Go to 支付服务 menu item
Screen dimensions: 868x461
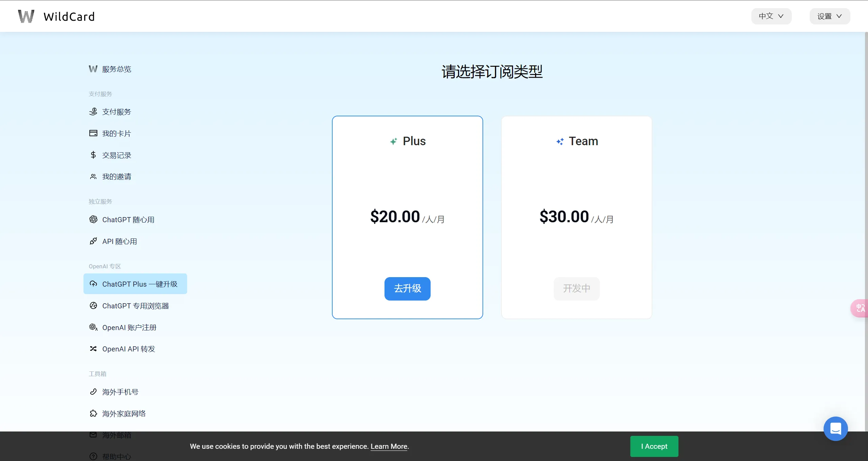coord(117,112)
